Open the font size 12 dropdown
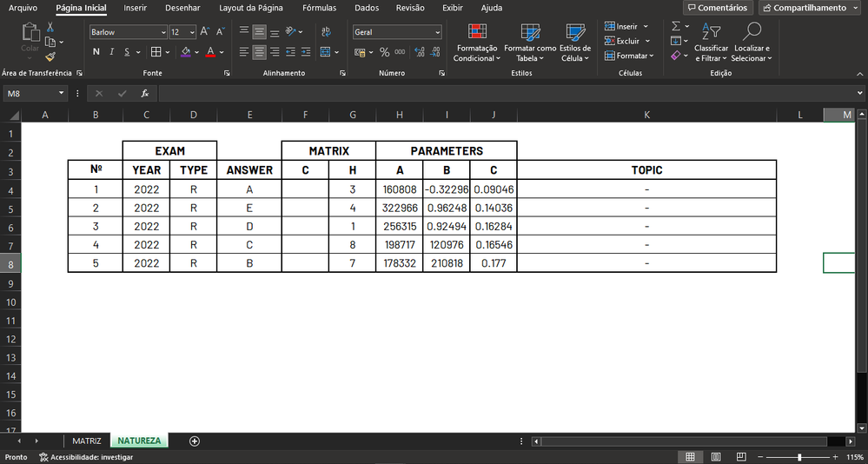868x464 pixels. pos(192,33)
